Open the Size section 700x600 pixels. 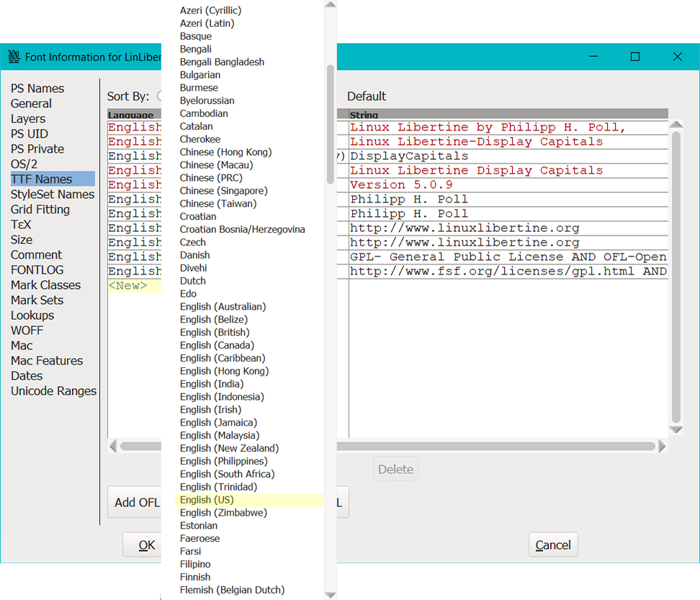pos(22,240)
